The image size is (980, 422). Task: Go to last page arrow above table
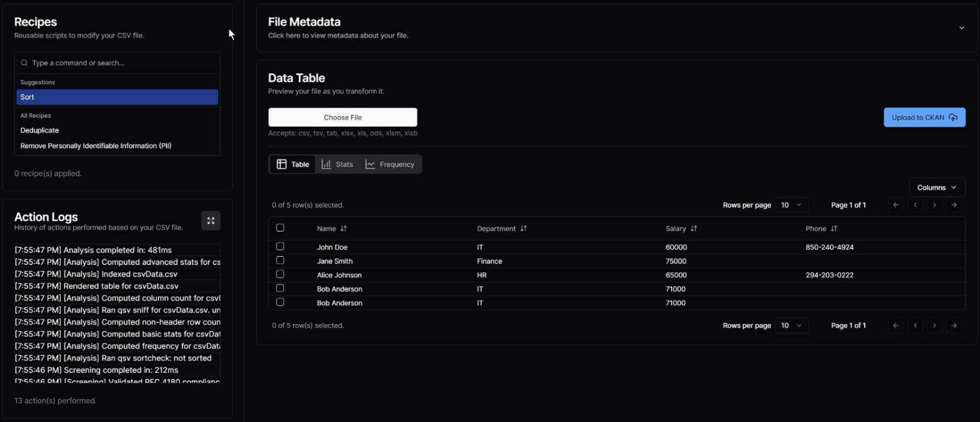point(954,205)
